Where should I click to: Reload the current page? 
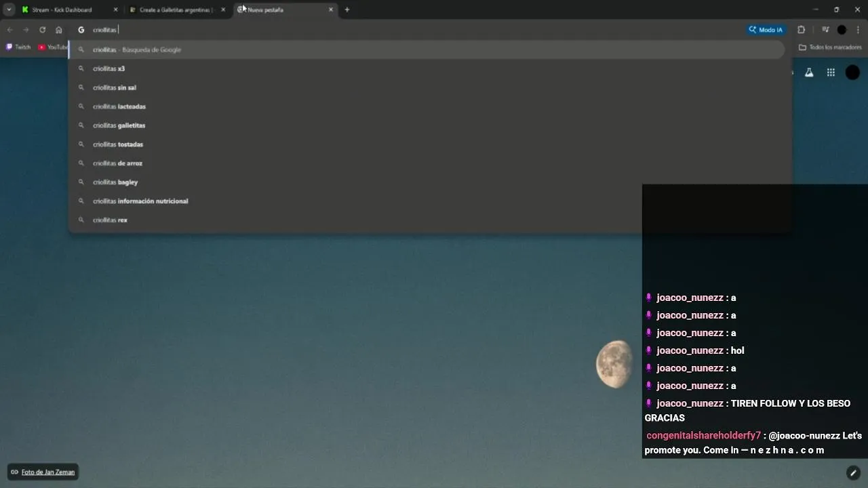click(x=42, y=30)
